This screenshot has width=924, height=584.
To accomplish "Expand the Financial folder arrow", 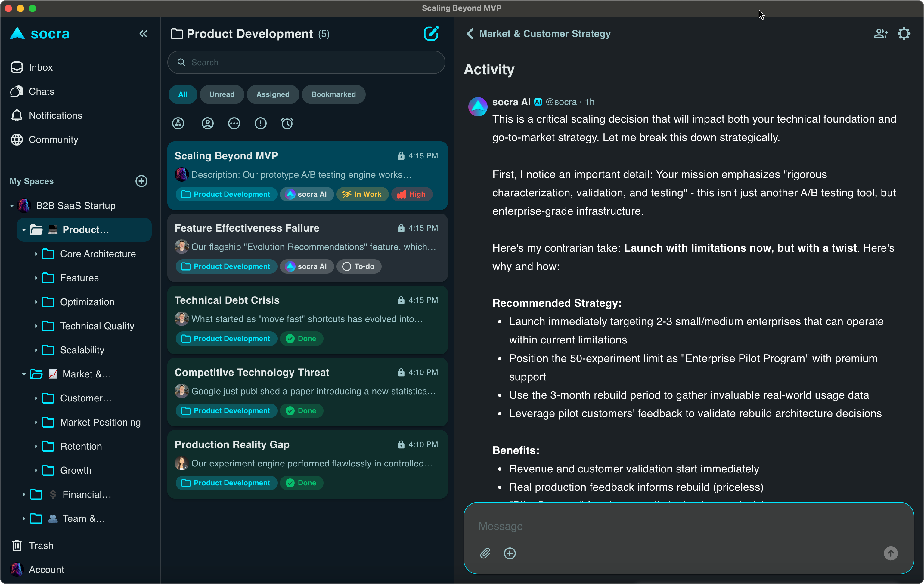I will click(24, 495).
